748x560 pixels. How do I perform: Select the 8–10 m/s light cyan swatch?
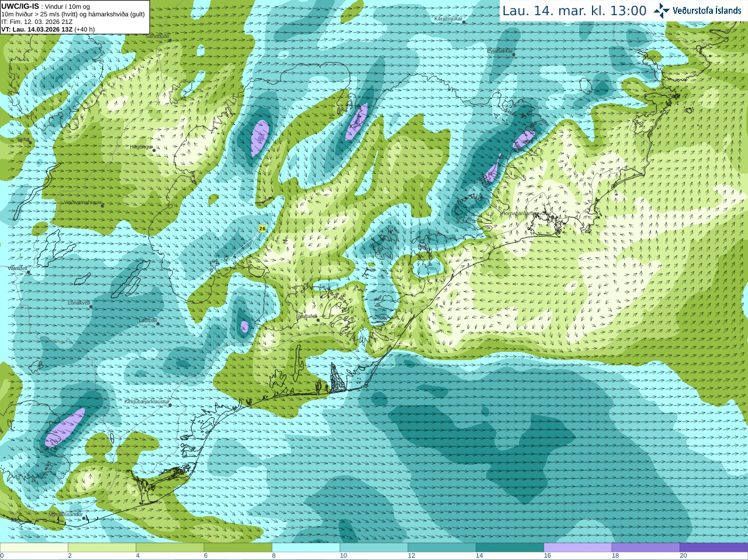pos(306,547)
